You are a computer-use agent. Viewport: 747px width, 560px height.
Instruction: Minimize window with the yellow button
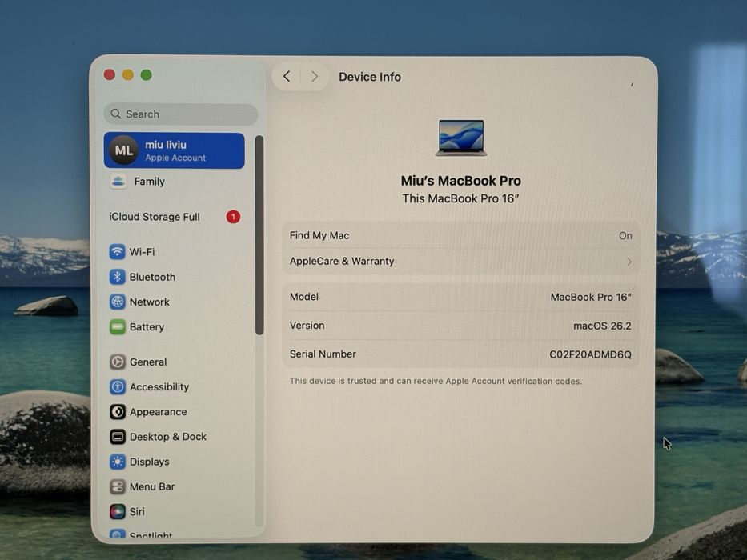[127, 74]
